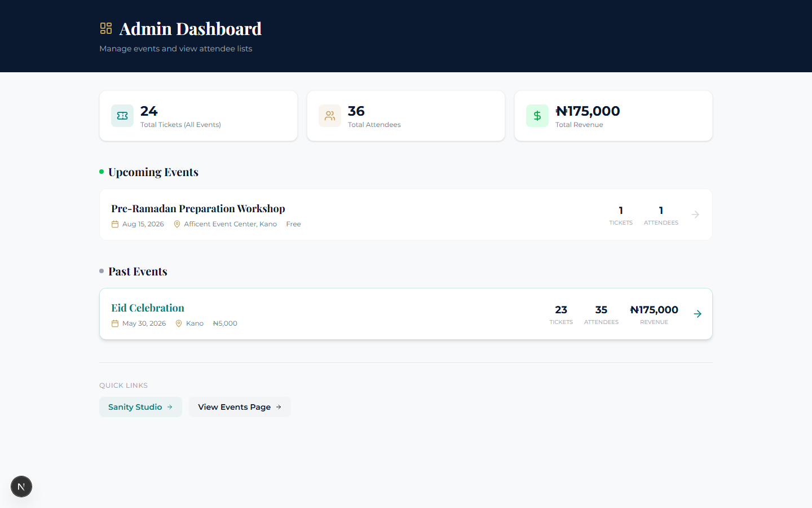Click ₦175,000 revenue in Eid Celebration row
812x508 pixels.
point(654,309)
